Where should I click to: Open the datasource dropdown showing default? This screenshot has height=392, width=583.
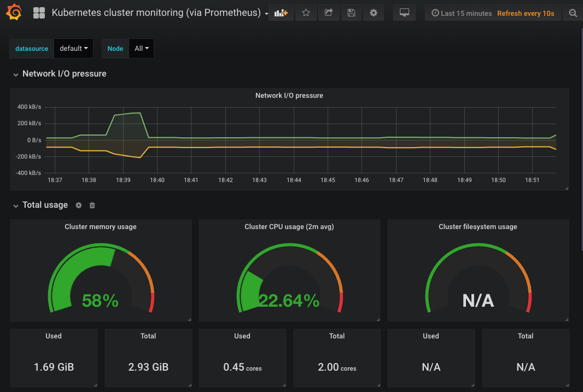point(73,48)
